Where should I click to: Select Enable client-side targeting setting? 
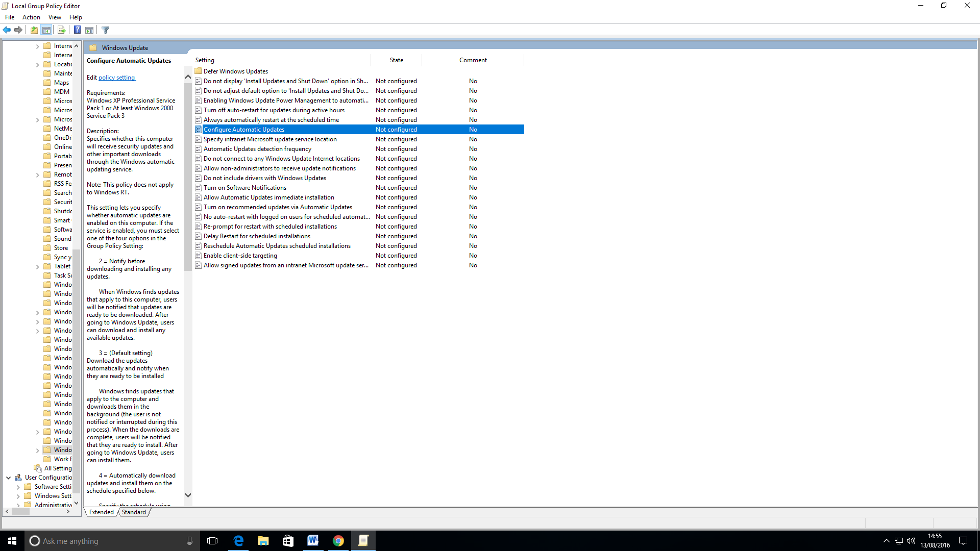240,256
